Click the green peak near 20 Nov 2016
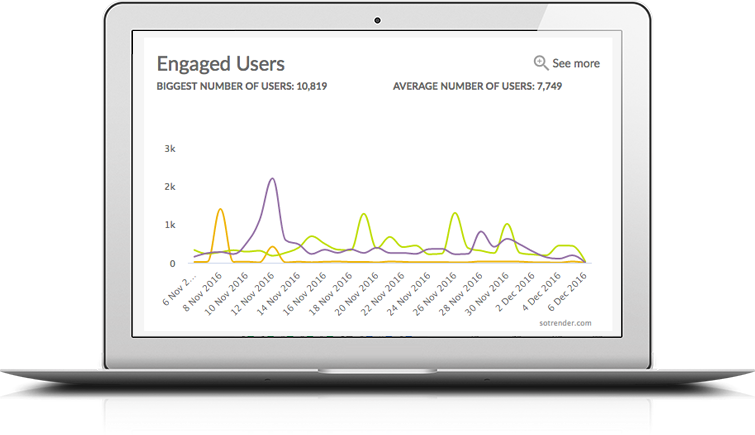Image resolution: width=755 pixels, height=435 pixels. (x=363, y=214)
